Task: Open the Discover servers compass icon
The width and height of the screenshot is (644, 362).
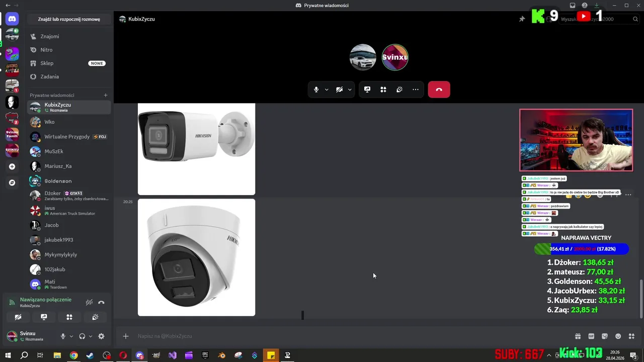Action: coord(12,183)
